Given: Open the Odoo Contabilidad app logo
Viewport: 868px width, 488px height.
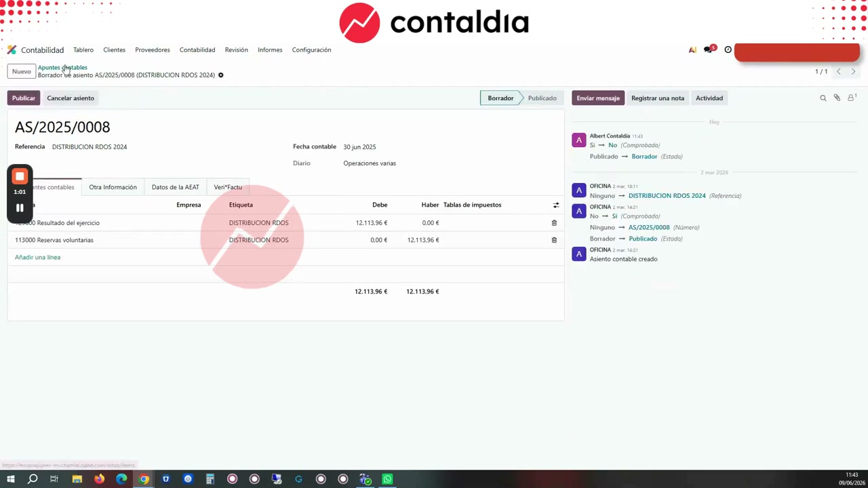Looking at the screenshot, I should (12, 50).
